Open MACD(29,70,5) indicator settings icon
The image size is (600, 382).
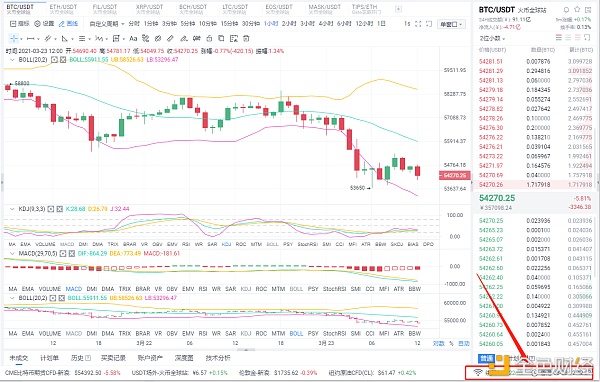63,253
